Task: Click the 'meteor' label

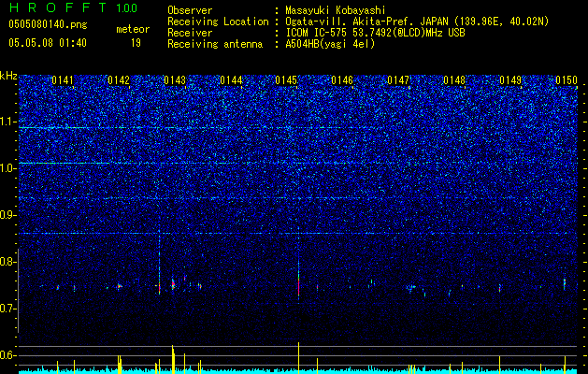Action: tap(133, 29)
